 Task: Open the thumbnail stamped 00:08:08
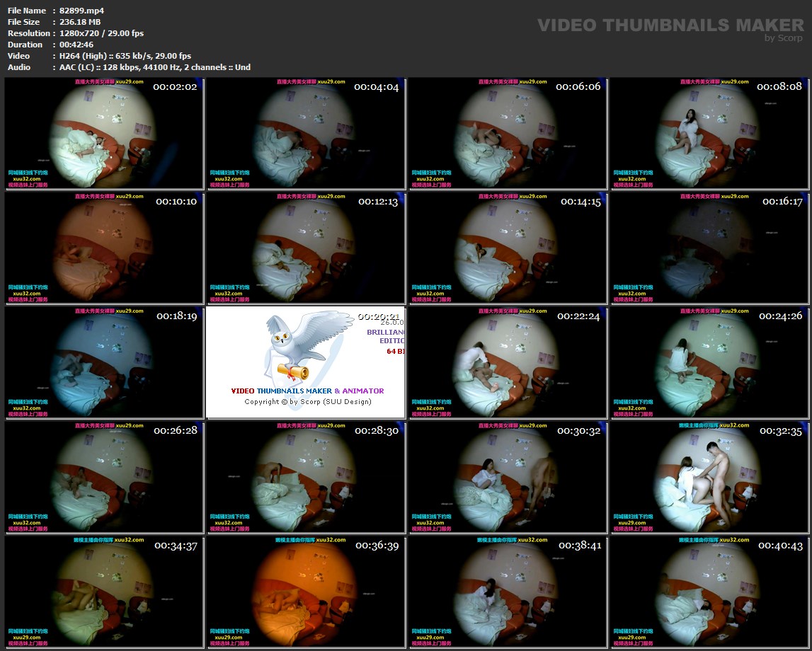[x=709, y=133]
